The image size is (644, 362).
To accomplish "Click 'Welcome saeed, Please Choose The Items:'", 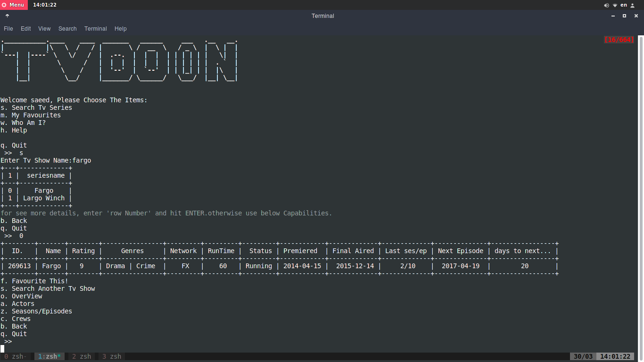I will (x=74, y=100).
